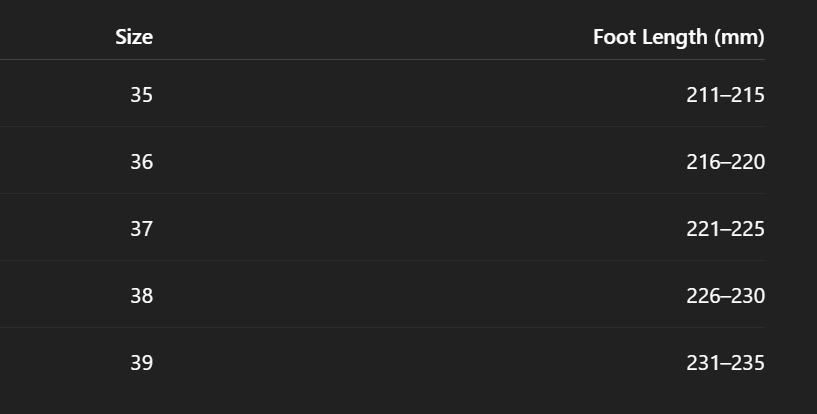Click the 211–215 foot length value
The image size is (817, 414).
(x=725, y=95)
